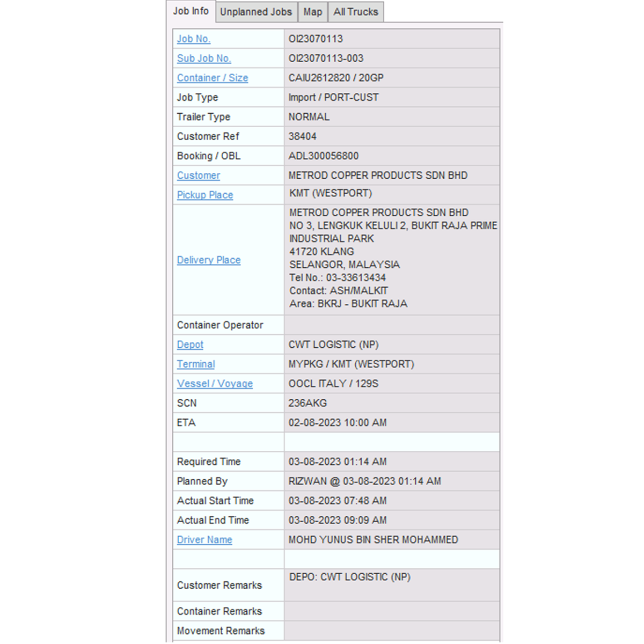Click Contact: ASH/MALKIT line
This screenshot has height=644, width=644.
(x=339, y=291)
